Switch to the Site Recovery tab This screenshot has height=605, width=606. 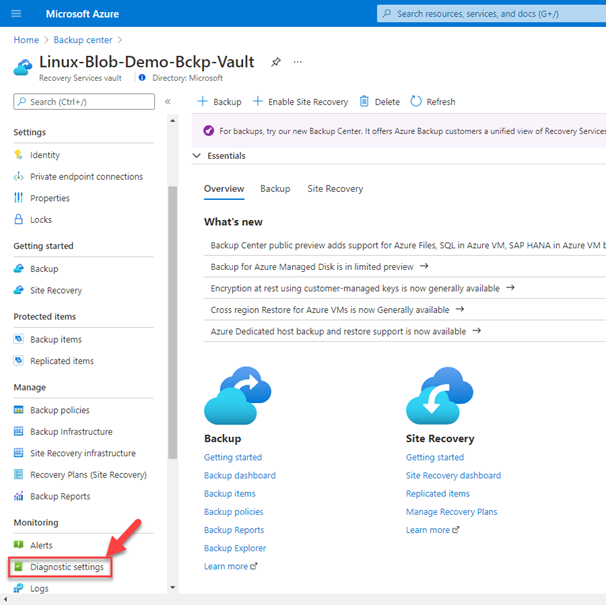[x=335, y=189]
